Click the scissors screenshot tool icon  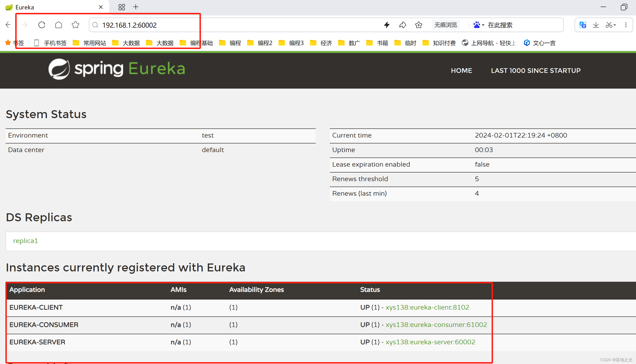(x=609, y=25)
